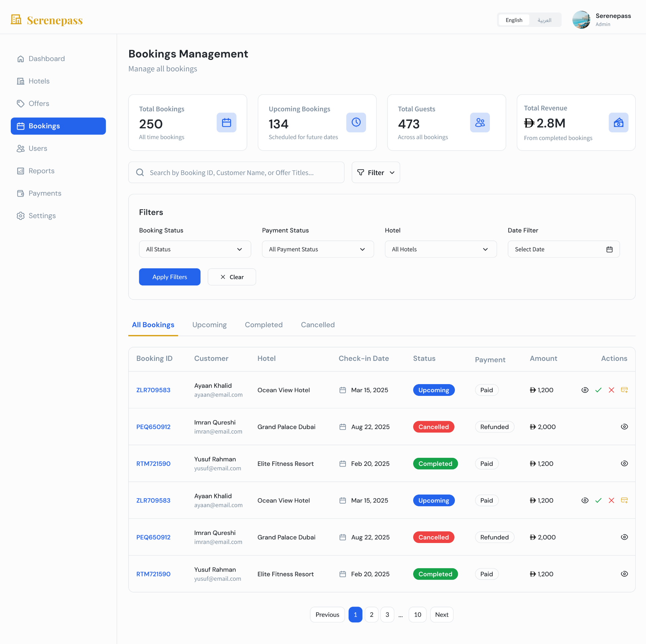646x644 pixels.
Task: Switch to the All Bookings tab
Action: (x=153, y=325)
